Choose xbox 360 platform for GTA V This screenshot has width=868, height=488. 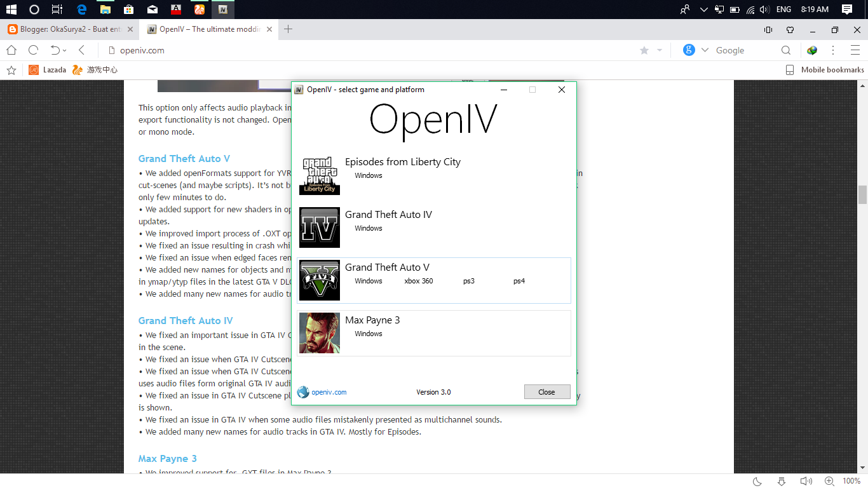tap(419, 281)
